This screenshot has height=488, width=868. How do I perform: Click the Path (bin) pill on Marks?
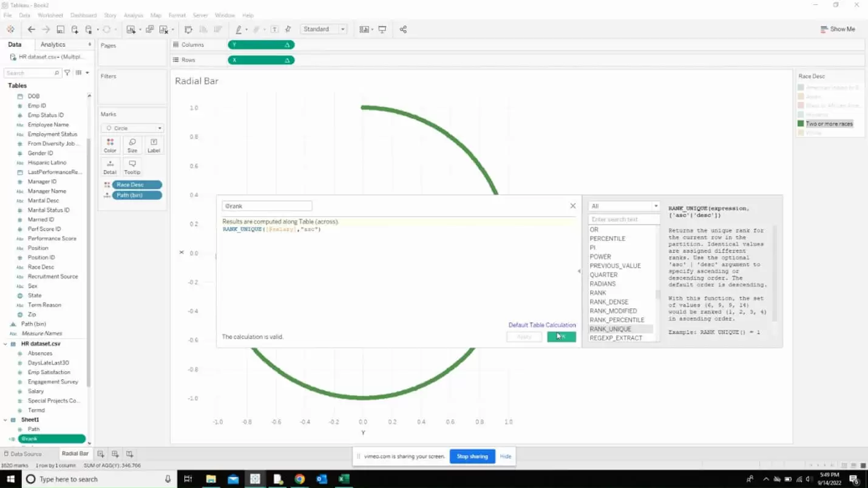pos(137,195)
